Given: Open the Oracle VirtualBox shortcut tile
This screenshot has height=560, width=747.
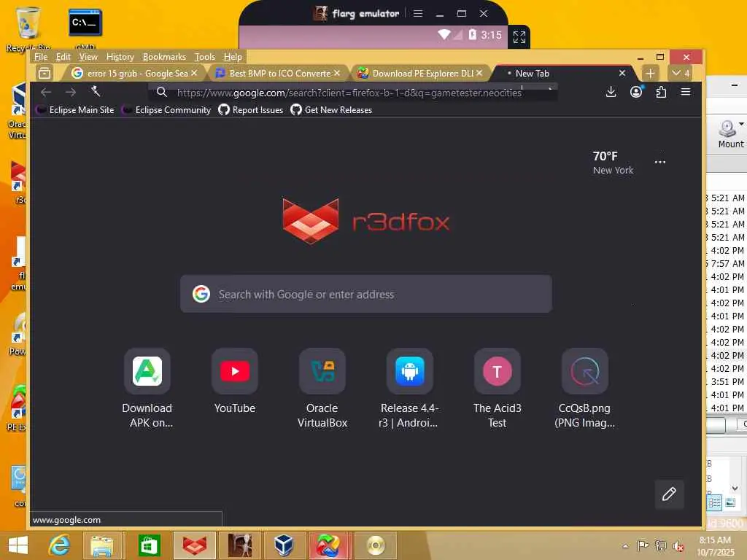Looking at the screenshot, I should click(322, 371).
